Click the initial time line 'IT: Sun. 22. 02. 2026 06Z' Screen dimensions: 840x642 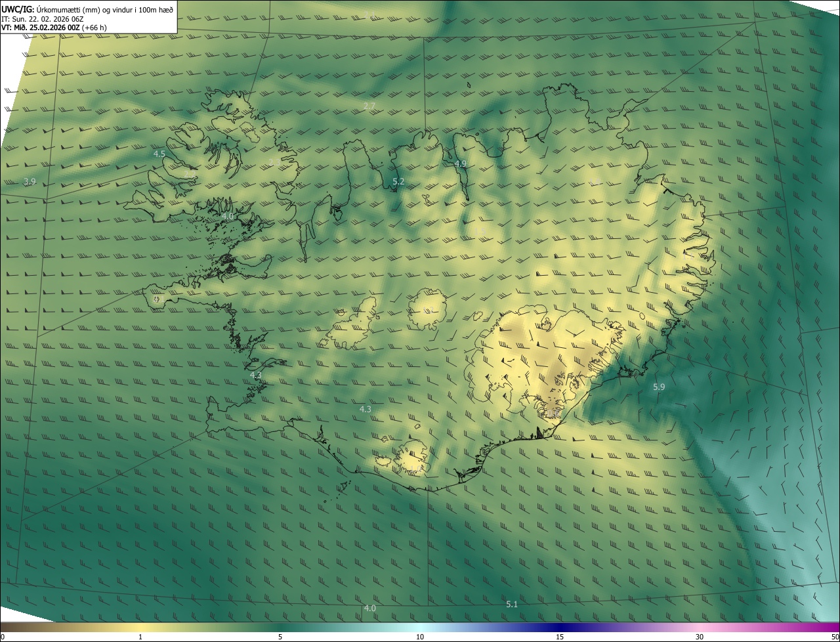pos(43,19)
